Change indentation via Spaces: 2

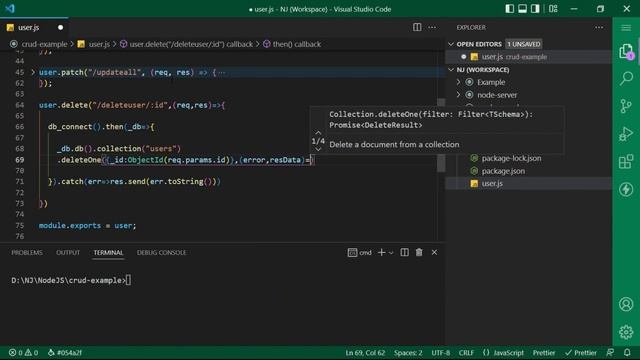tap(408, 352)
